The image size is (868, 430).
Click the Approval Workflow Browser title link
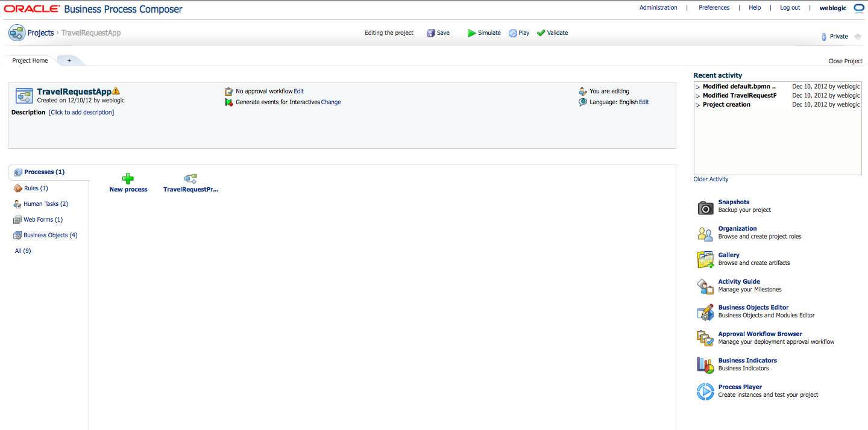(x=760, y=334)
